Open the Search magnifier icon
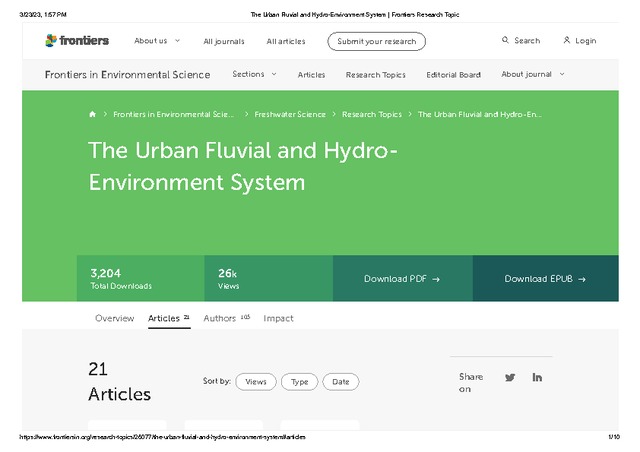 (506, 41)
